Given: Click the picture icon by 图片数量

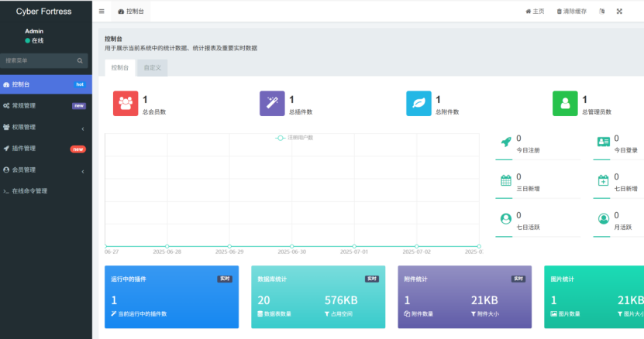Looking at the screenshot, I should point(553,314).
